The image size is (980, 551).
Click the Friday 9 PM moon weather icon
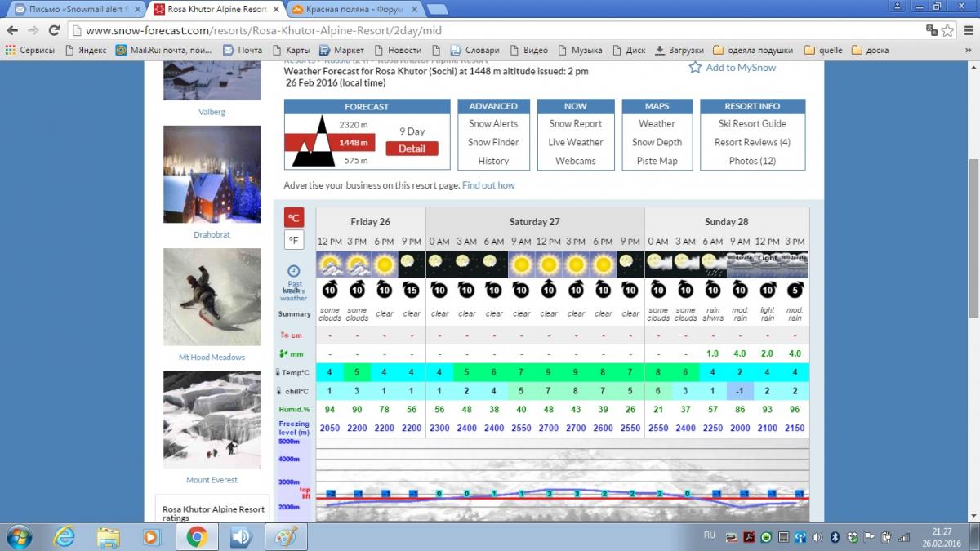click(412, 264)
